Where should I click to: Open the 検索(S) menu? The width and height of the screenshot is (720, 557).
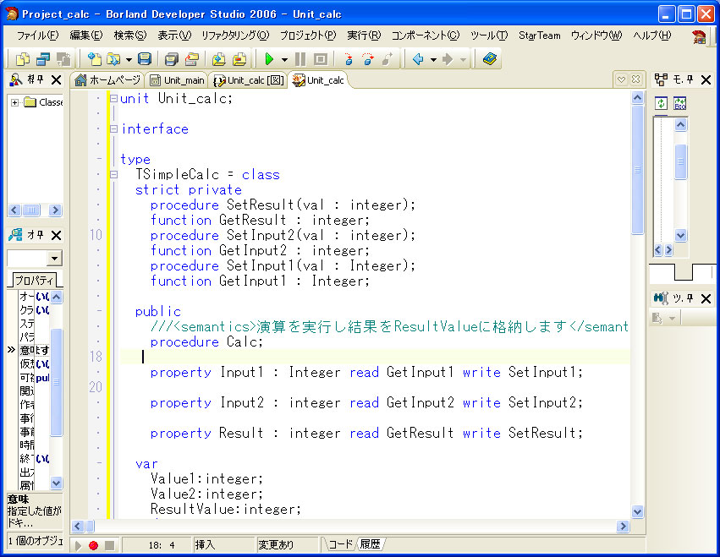(x=130, y=35)
